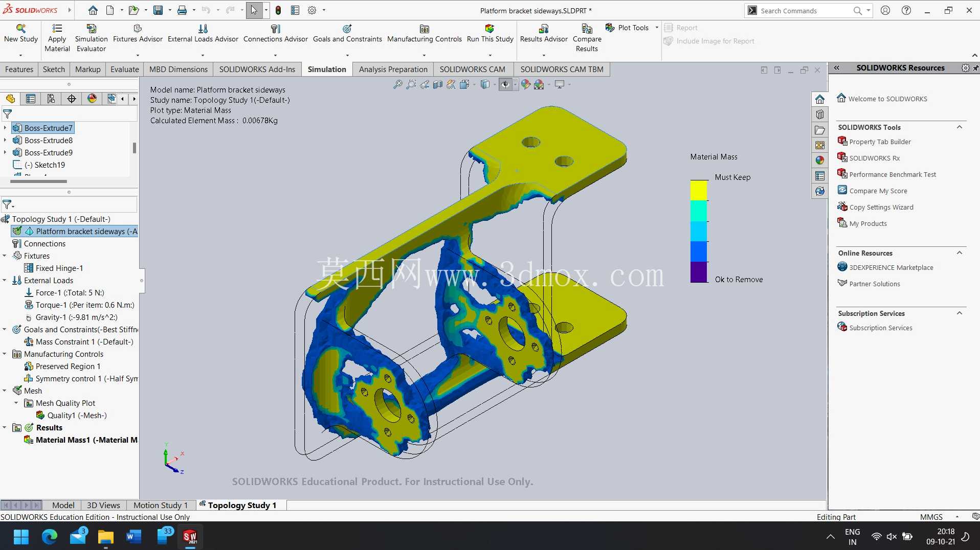Collapse the External Loads tree node
The height and width of the screenshot is (550, 980).
(5, 280)
